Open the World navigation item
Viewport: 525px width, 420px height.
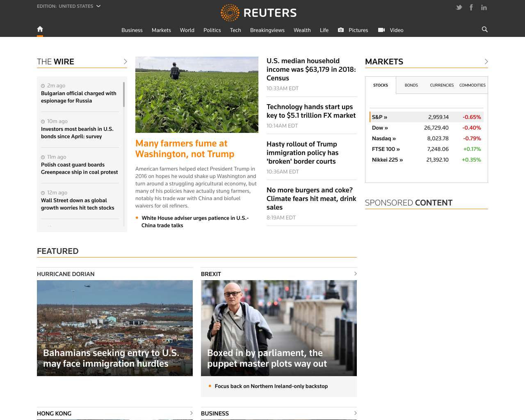187,30
